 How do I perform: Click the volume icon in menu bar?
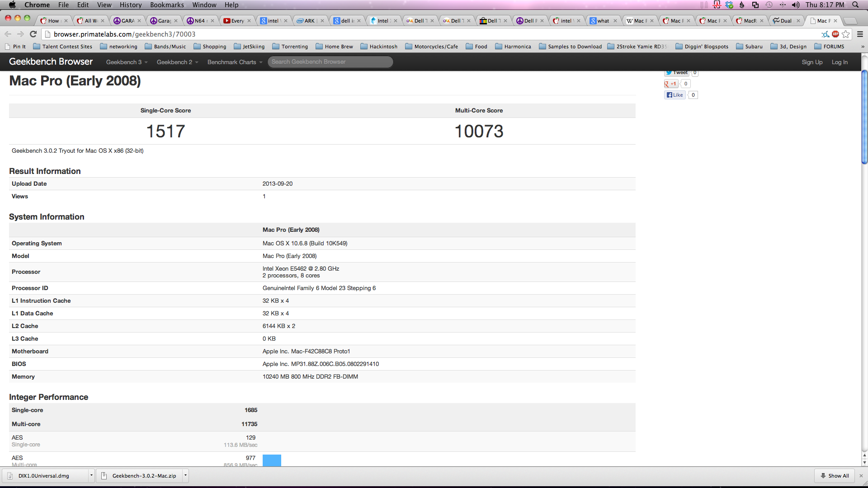tap(796, 5)
